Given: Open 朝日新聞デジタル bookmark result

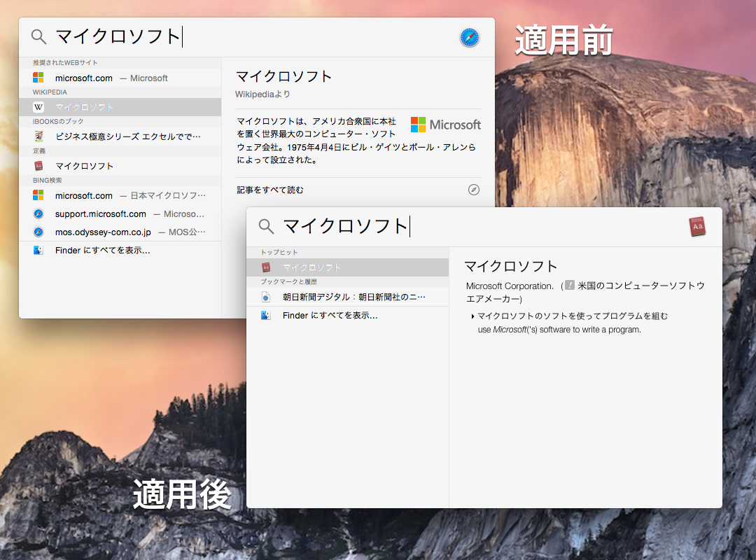Looking at the screenshot, I should (x=348, y=297).
